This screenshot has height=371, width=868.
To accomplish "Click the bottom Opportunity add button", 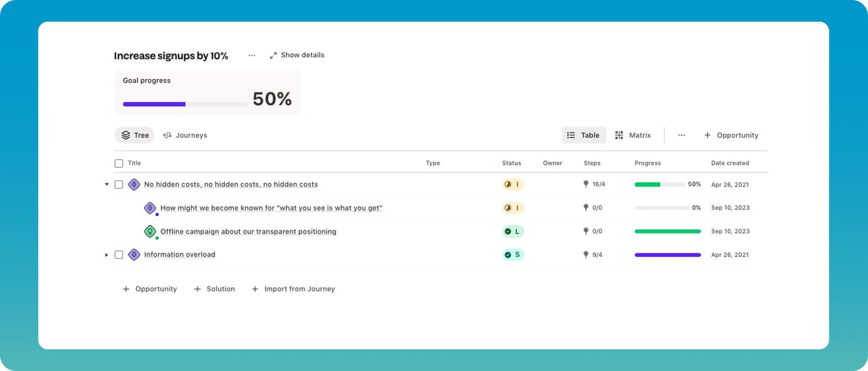I will coord(149,289).
